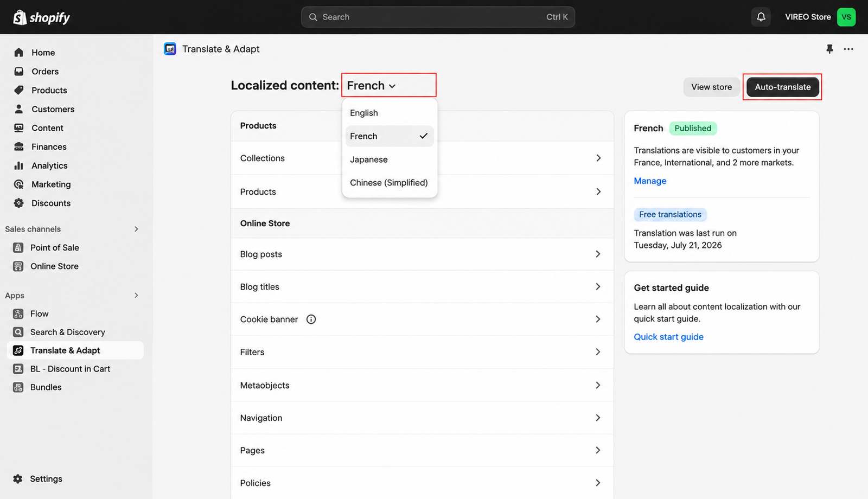Screen dimensions: 868x499
Task: Open Metaobjects row chevron
Action: 598,385
